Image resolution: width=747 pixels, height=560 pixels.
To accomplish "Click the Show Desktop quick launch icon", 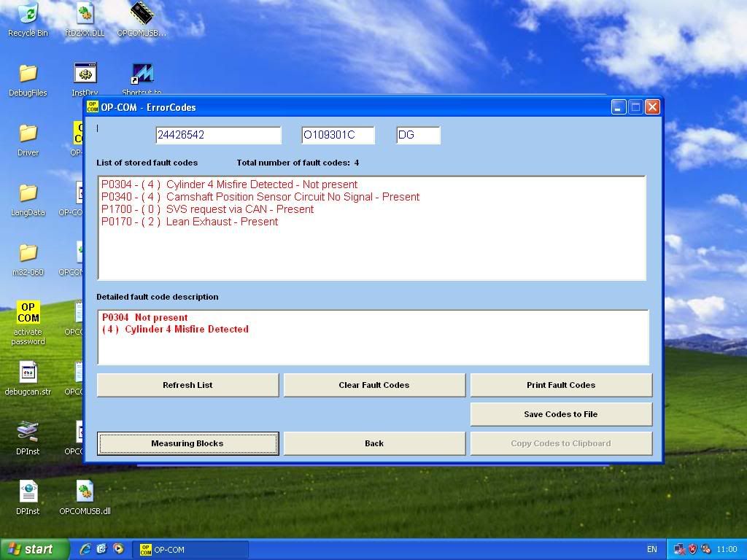I will coord(101,549).
